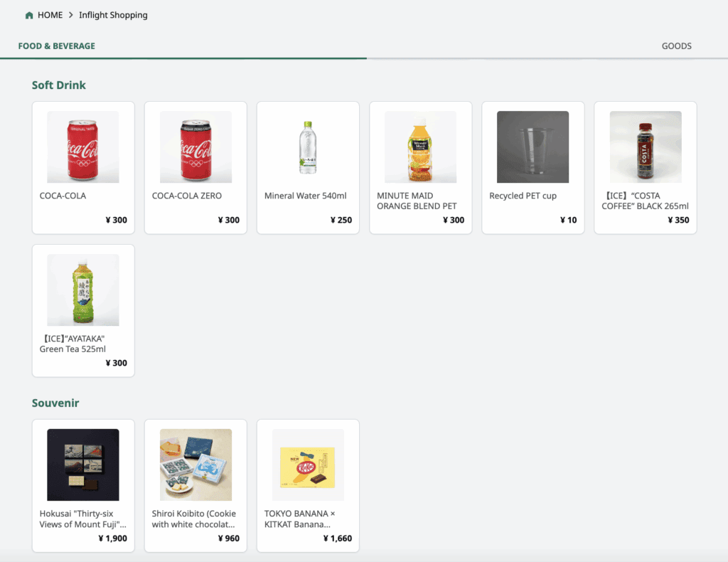
Task: Open the Shiroi Koibito cookie image
Action: [196, 465]
